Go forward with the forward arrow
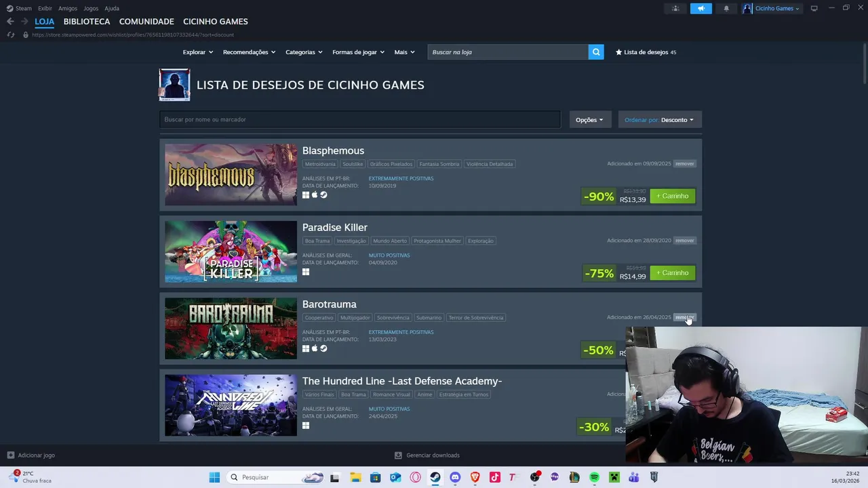The height and width of the screenshot is (488, 868). click(x=24, y=22)
